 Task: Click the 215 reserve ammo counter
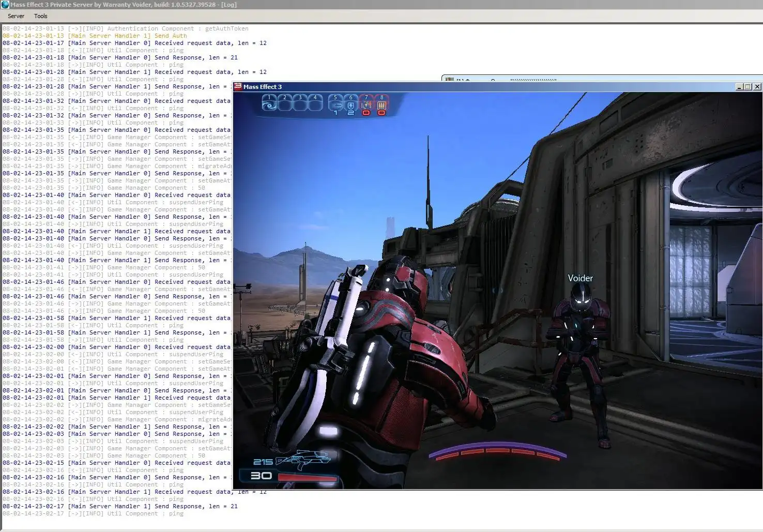point(263,462)
